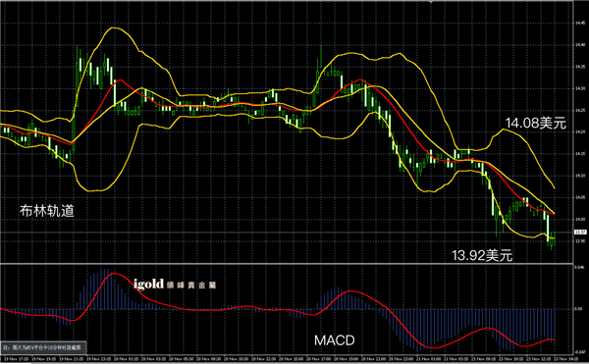Click the 14.08美元 price annotation

coord(535,123)
